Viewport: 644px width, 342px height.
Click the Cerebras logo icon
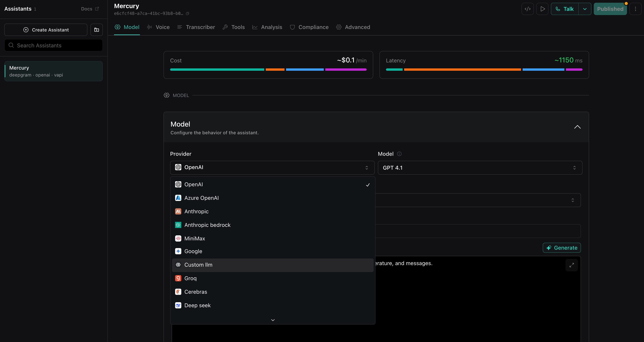[x=178, y=292]
